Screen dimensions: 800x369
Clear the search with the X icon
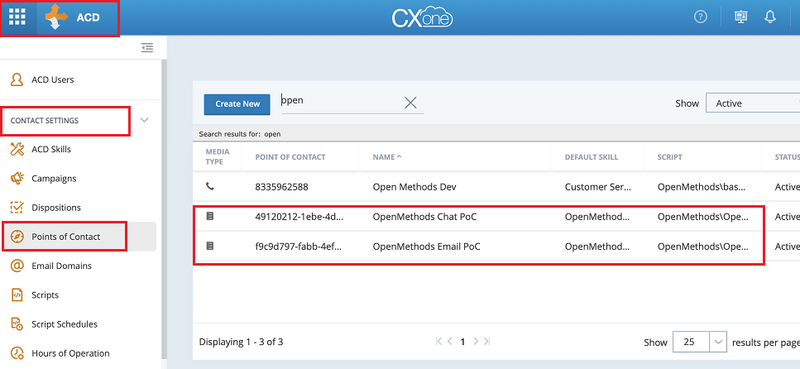(410, 103)
